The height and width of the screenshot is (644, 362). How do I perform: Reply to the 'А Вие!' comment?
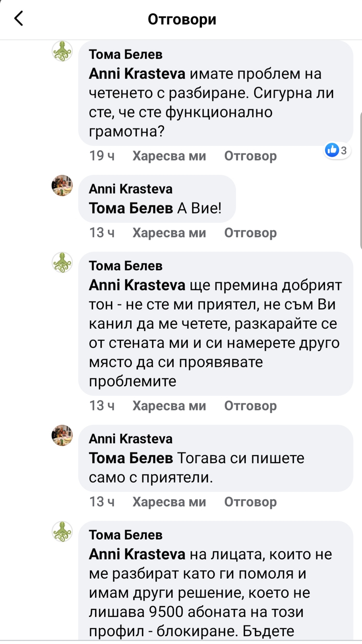(x=250, y=233)
